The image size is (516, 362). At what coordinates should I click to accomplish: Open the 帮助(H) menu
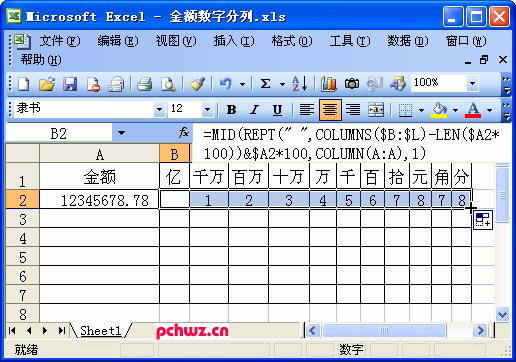tap(41, 60)
